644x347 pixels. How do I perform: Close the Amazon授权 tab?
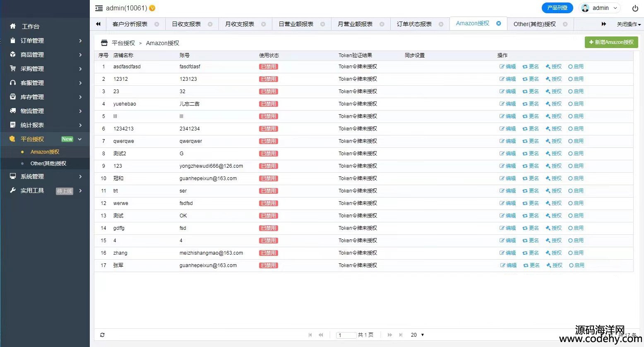pyautogui.click(x=499, y=23)
